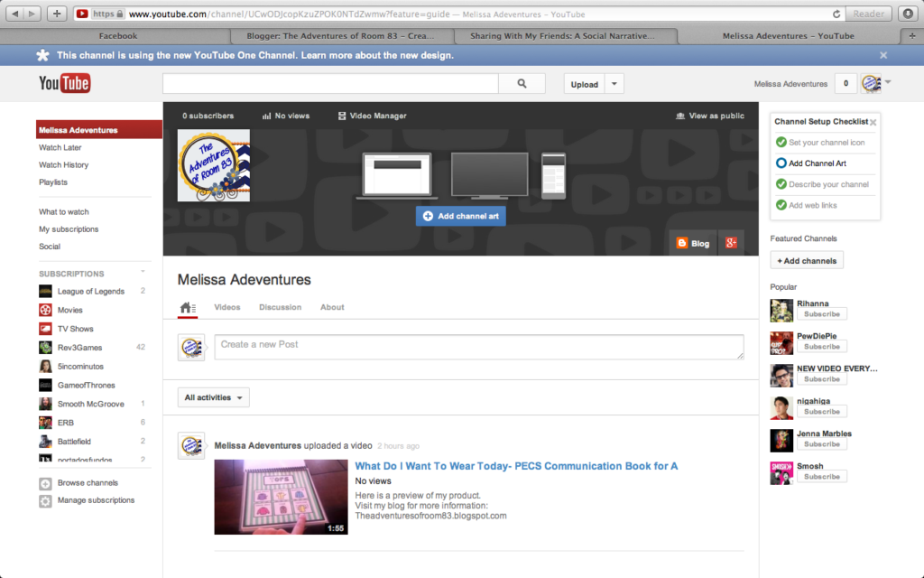Switch to the Discussion tab
Screen dimensions: 924x578
280,307
